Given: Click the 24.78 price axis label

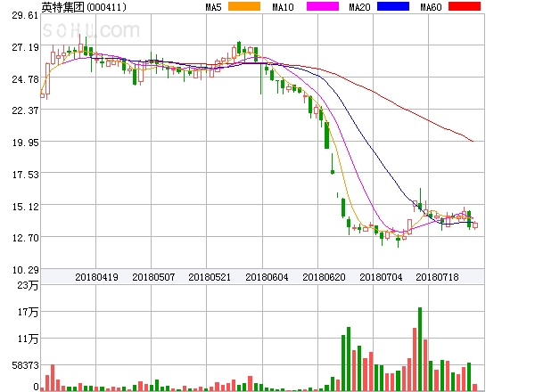Looking at the screenshot, I should 25,79.
